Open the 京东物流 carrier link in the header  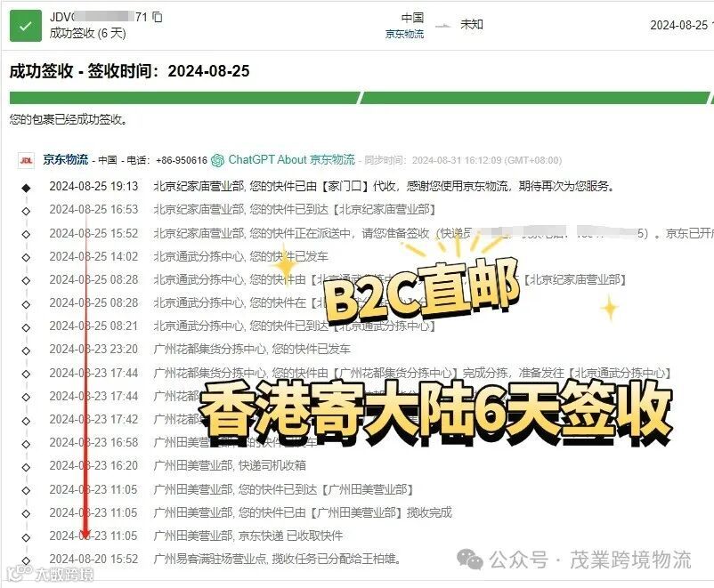coord(404,34)
